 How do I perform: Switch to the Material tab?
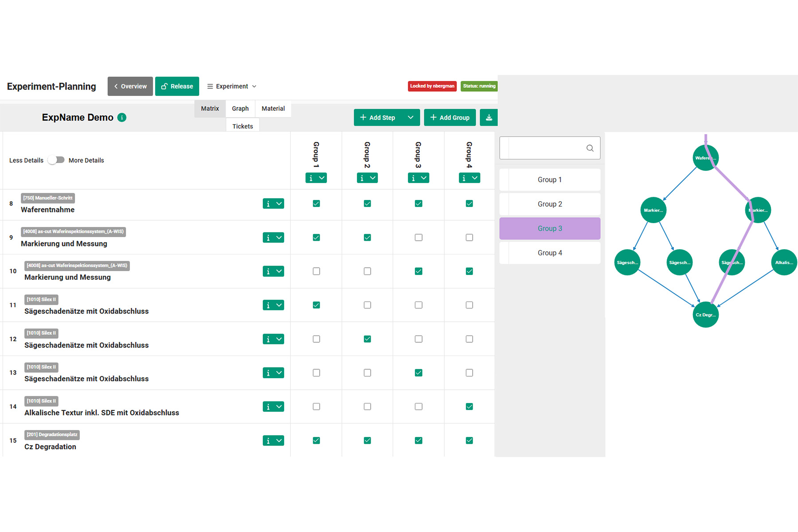pyautogui.click(x=273, y=109)
